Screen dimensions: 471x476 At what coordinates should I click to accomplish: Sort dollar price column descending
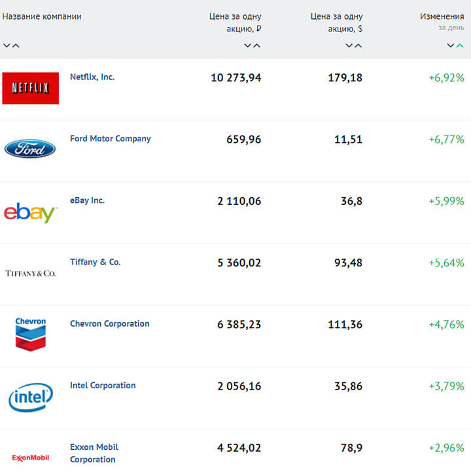pos(349,46)
